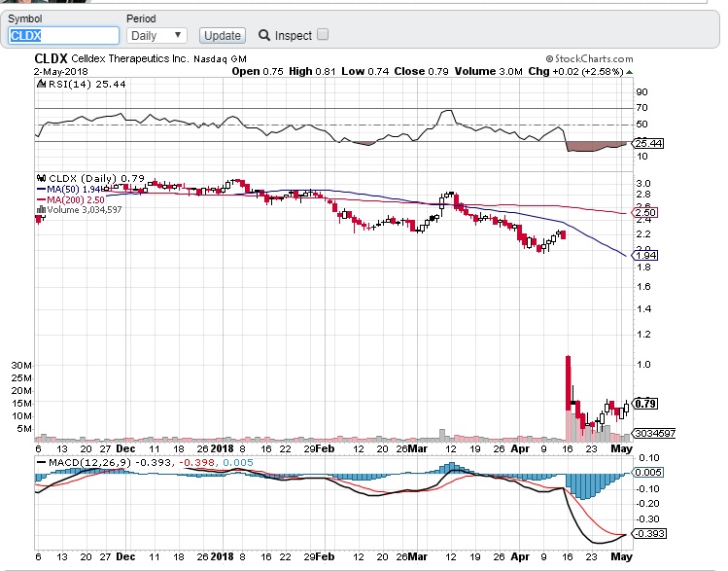Screen dimensions: 728x571
Task: Click the Chg +0.02 (+2.58%) value
Action: tap(575, 72)
